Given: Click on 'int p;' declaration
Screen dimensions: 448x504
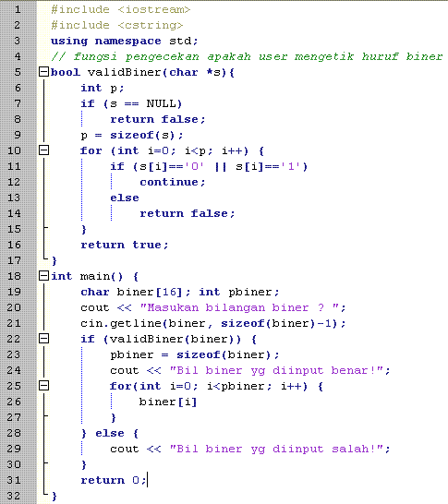Looking at the screenshot, I should [x=102, y=88].
